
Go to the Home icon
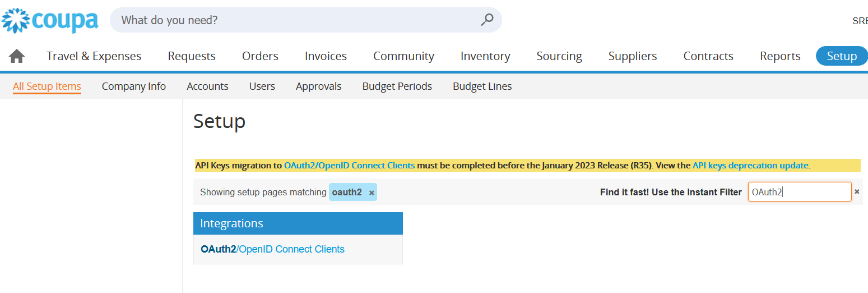point(17,56)
